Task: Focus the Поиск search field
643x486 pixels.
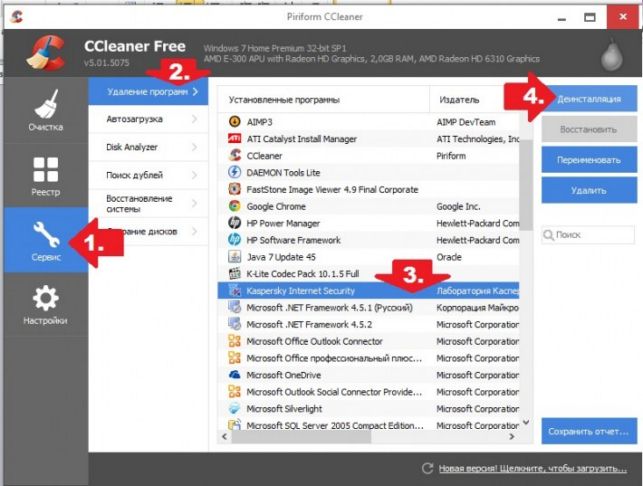Action: (x=588, y=235)
